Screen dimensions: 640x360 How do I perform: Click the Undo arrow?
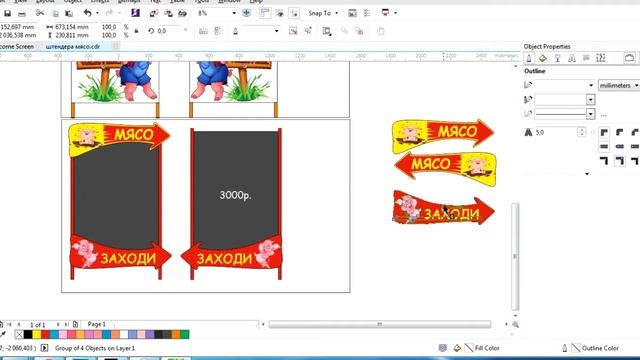point(87,13)
